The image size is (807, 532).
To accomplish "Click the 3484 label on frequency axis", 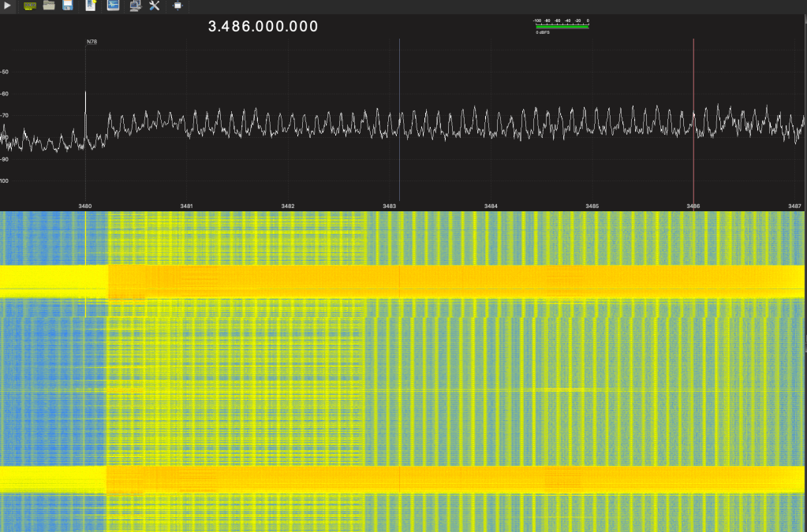I will (x=491, y=206).
